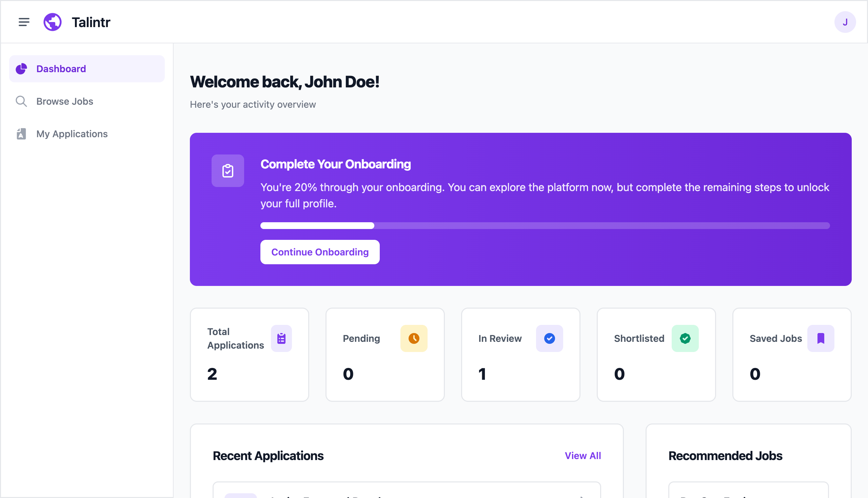Image resolution: width=868 pixels, height=498 pixels.
Task: Select the My Applications document icon
Action: click(x=21, y=134)
